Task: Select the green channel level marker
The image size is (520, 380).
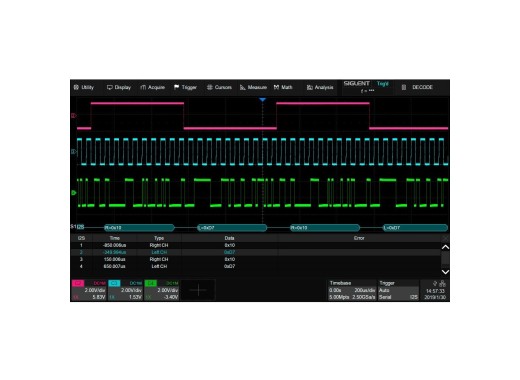Action: pos(74,193)
